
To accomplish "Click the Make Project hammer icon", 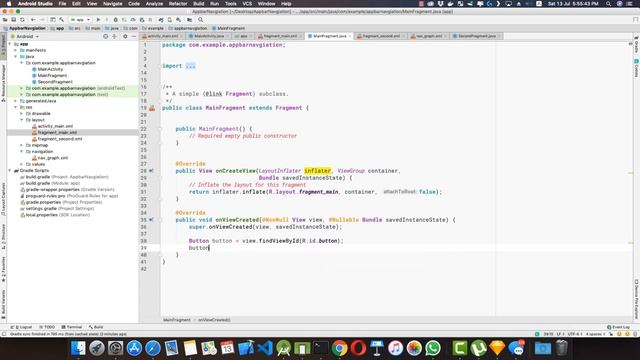I will click(62, 20).
